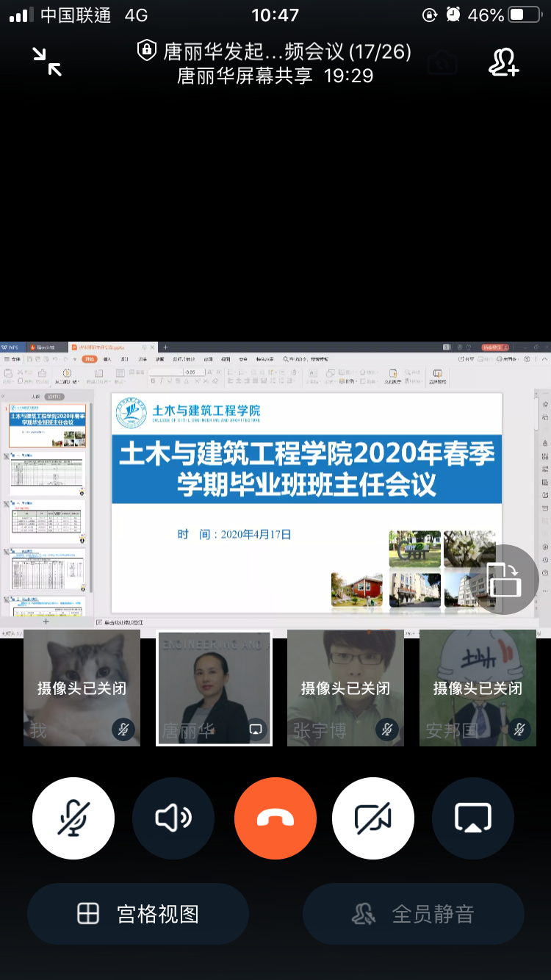
Task: Tap the screen share button
Action: coord(473,818)
